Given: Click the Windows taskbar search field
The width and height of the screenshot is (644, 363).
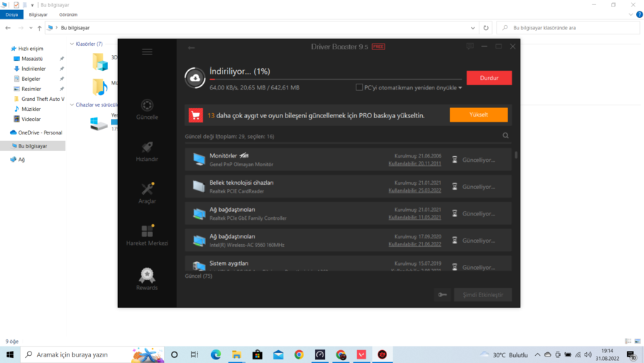Looking at the screenshot, I should [92, 354].
